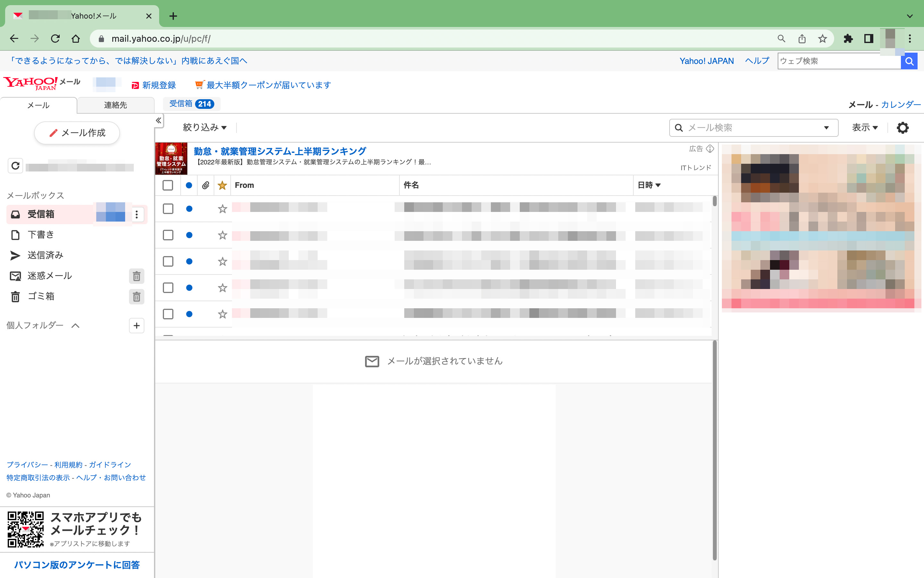Open the Chrome three-dot menu
Viewport: 924px width, 578px height.
point(910,39)
